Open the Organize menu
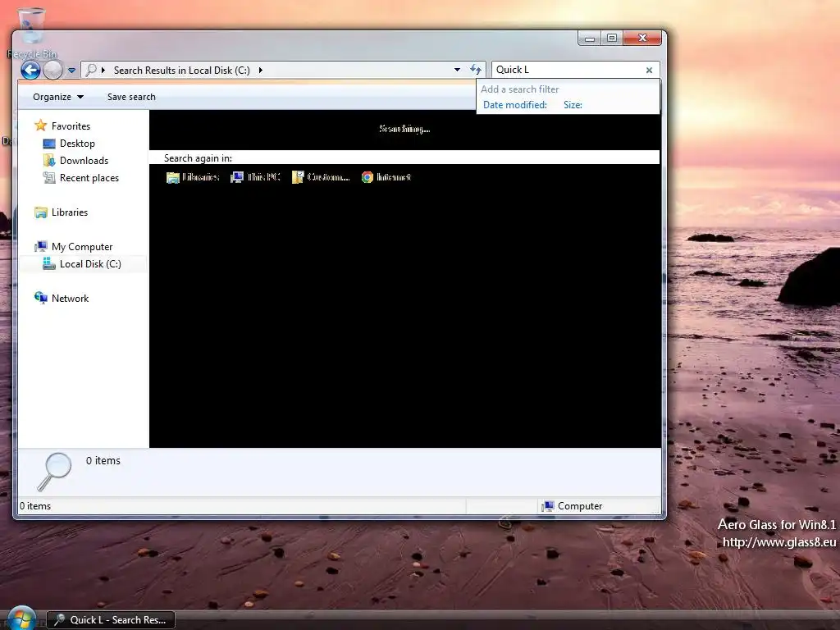The image size is (840, 630). coord(58,97)
